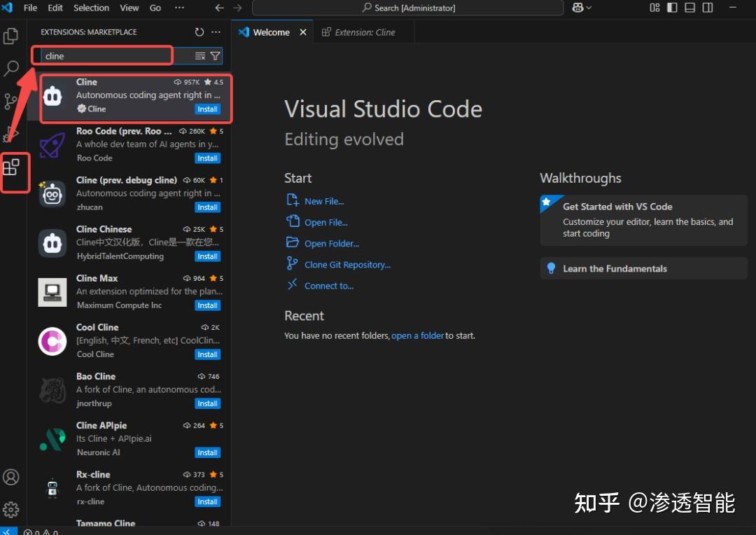This screenshot has width=756, height=535.
Task: Install the Cline APIpie extension
Action: (x=208, y=452)
